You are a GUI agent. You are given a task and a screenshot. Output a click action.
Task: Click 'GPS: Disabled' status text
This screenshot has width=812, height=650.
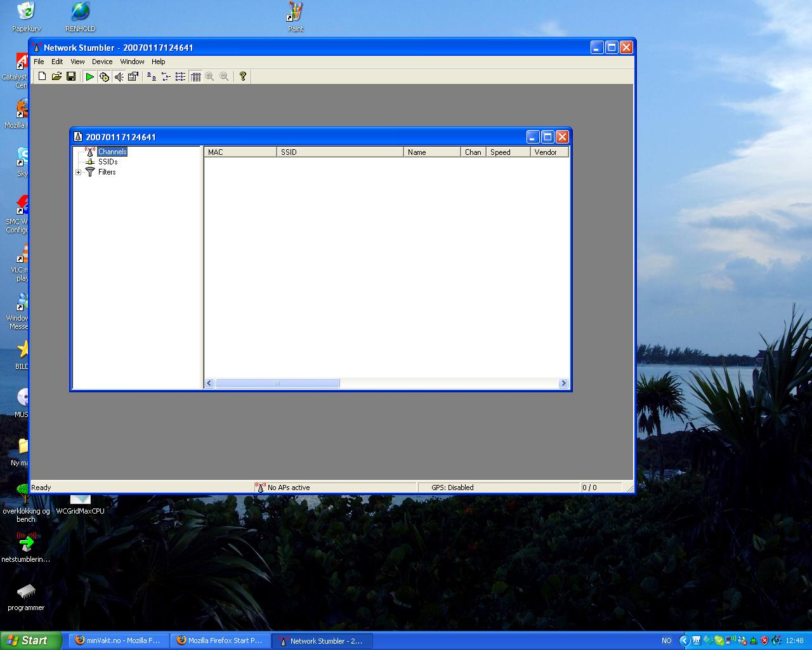[452, 487]
